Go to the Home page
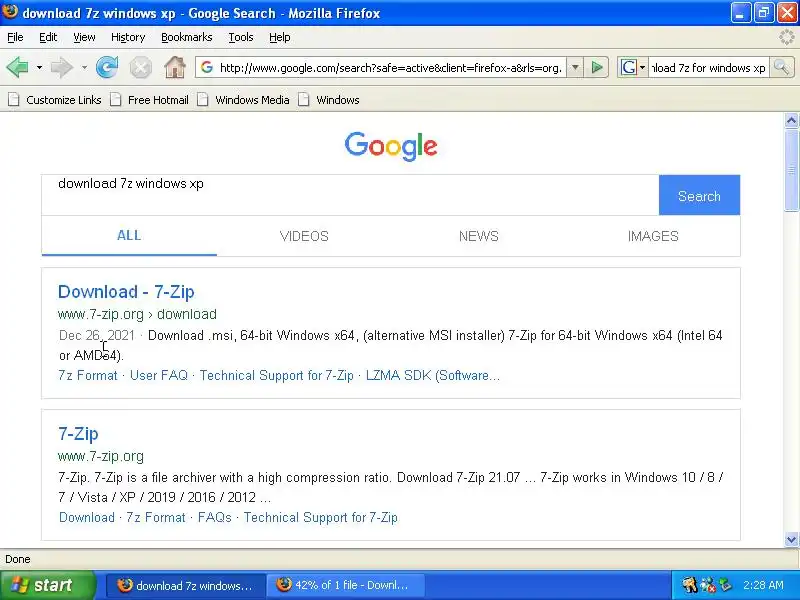The image size is (800, 600). [x=174, y=67]
